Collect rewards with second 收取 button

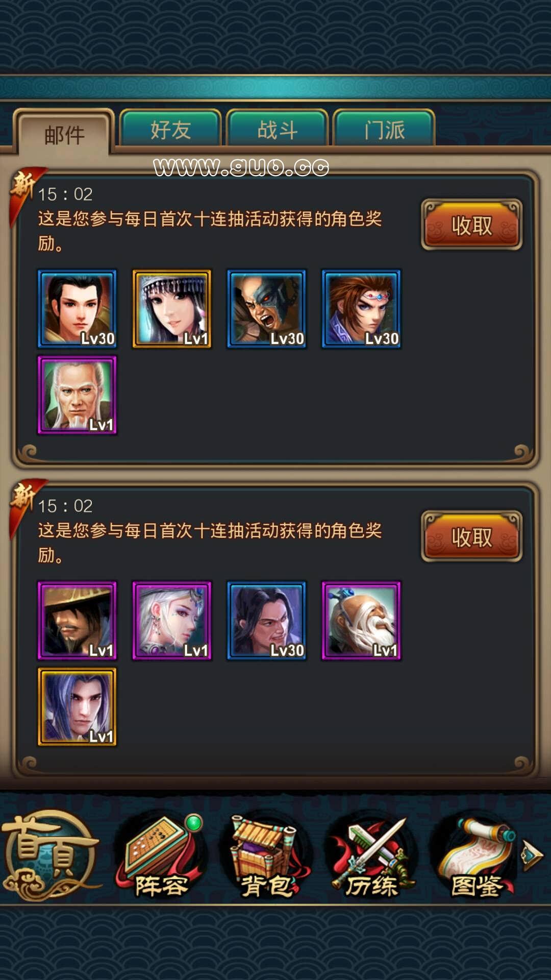pyautogui.click(x=471, y=536)
